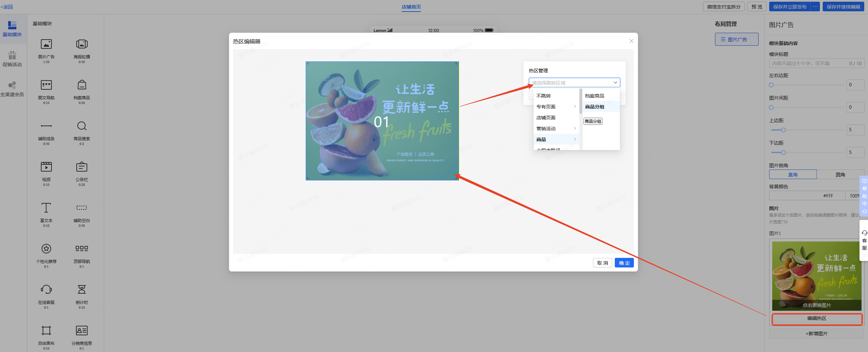This screenshot has height=352, width=868.
Task: Open the 请选择跳转区域 dropdown
Action: (574, 83)
